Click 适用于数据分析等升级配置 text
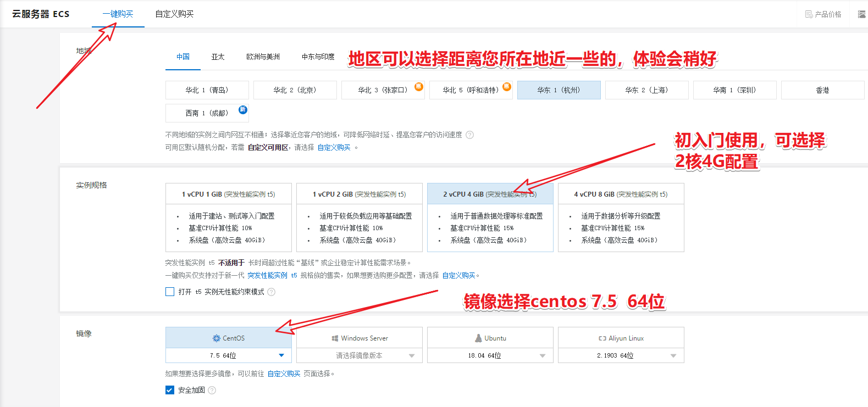868x407 pixels. coord(621,216)
